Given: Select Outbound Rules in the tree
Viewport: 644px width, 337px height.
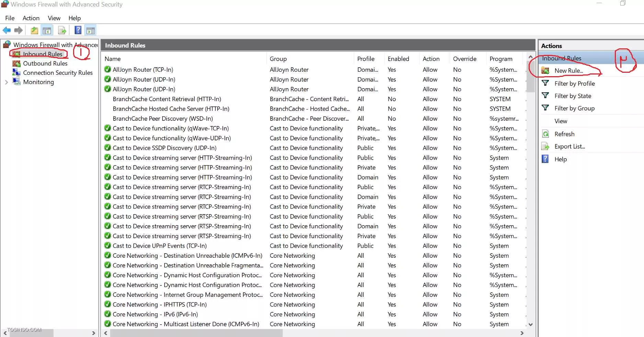Looking at the screenshot, I should click(45, 63).
